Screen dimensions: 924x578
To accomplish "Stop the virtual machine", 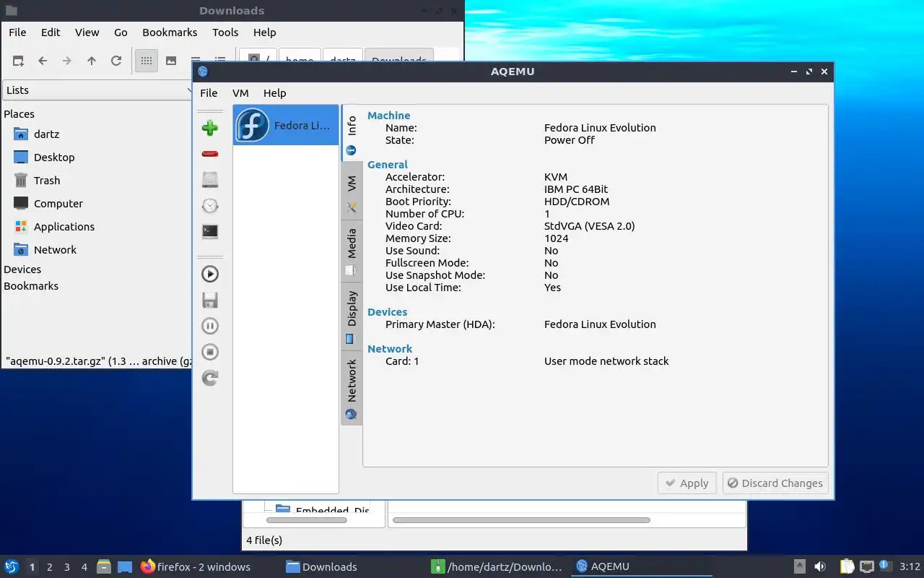I will [x=210, y=352].
